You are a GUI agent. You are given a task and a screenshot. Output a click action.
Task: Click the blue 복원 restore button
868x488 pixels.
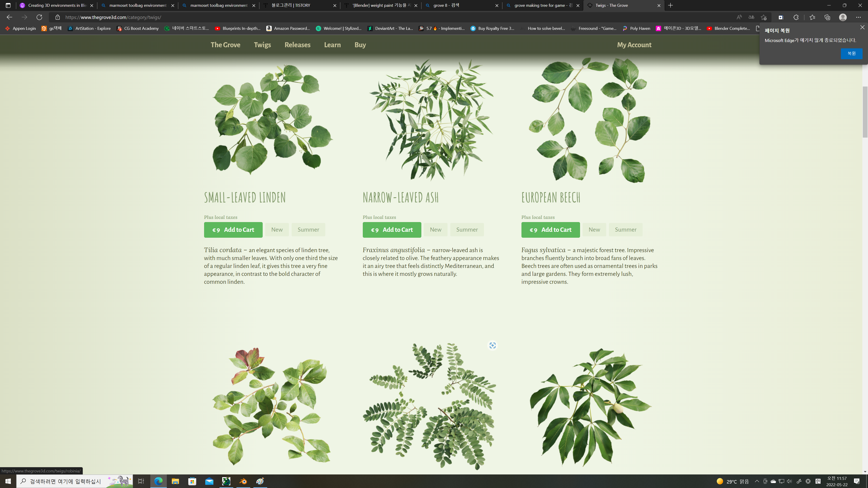coord(851,54)
